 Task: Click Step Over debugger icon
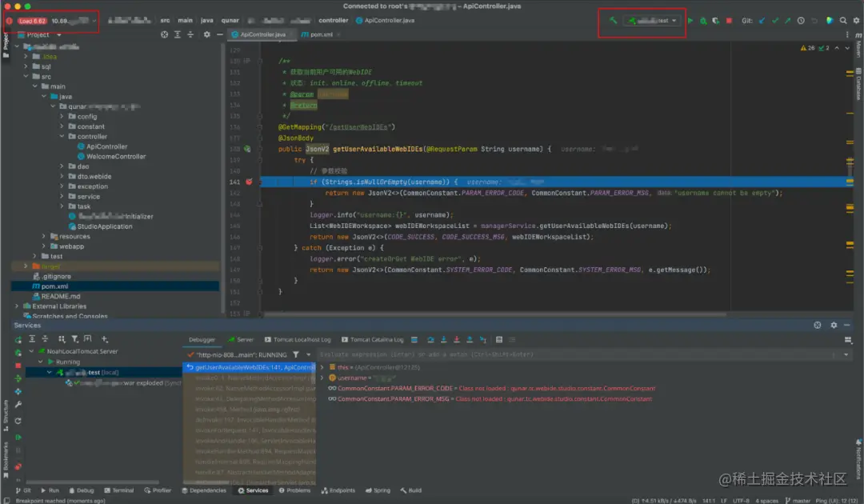pyautogui.click(x=430, y=340)
